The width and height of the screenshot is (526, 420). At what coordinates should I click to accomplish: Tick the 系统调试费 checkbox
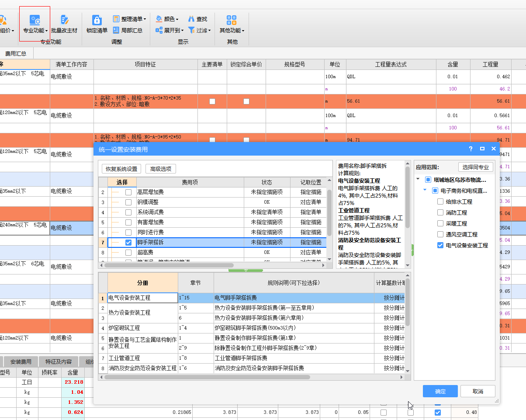[x=128, y=212]
